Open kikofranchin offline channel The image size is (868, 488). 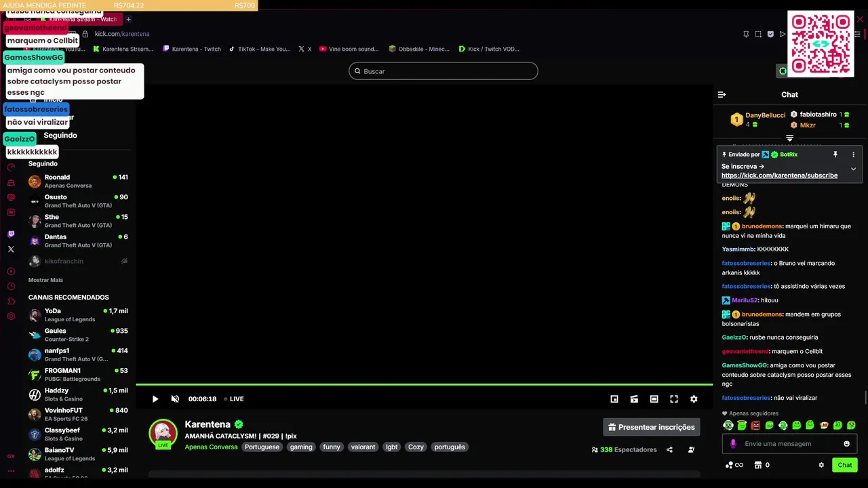78,261
